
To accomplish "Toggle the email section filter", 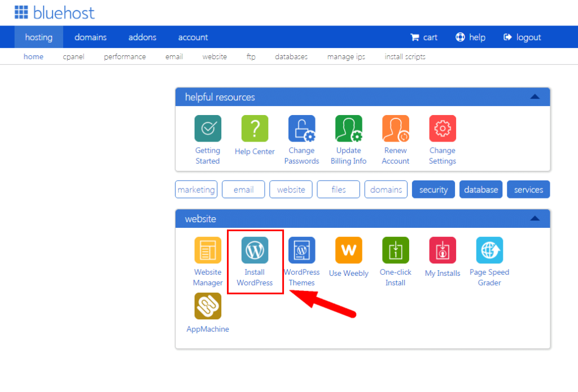I will [243, 190].
